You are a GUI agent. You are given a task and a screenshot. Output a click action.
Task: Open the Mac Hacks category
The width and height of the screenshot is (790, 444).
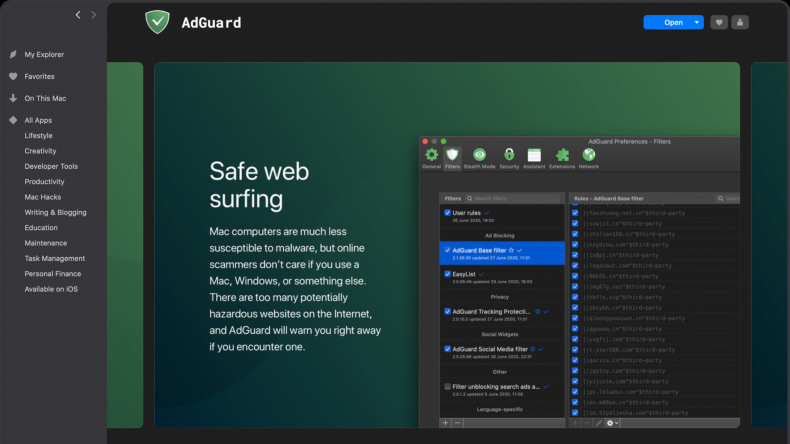click(43, 197)
